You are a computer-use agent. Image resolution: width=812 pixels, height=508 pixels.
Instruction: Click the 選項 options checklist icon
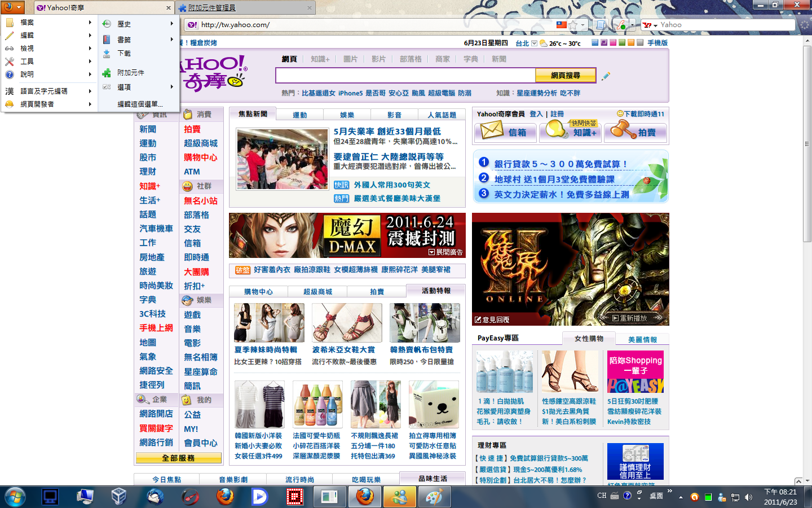[107, 87]
